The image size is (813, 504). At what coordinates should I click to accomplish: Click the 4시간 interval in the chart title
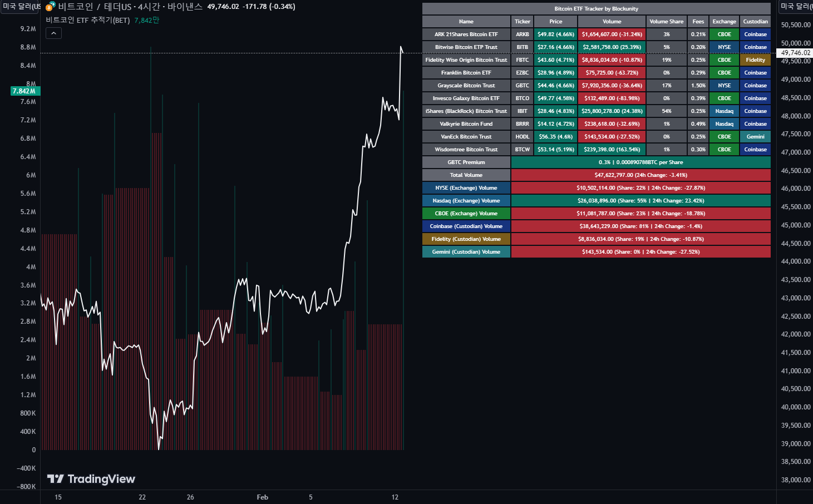149,7
